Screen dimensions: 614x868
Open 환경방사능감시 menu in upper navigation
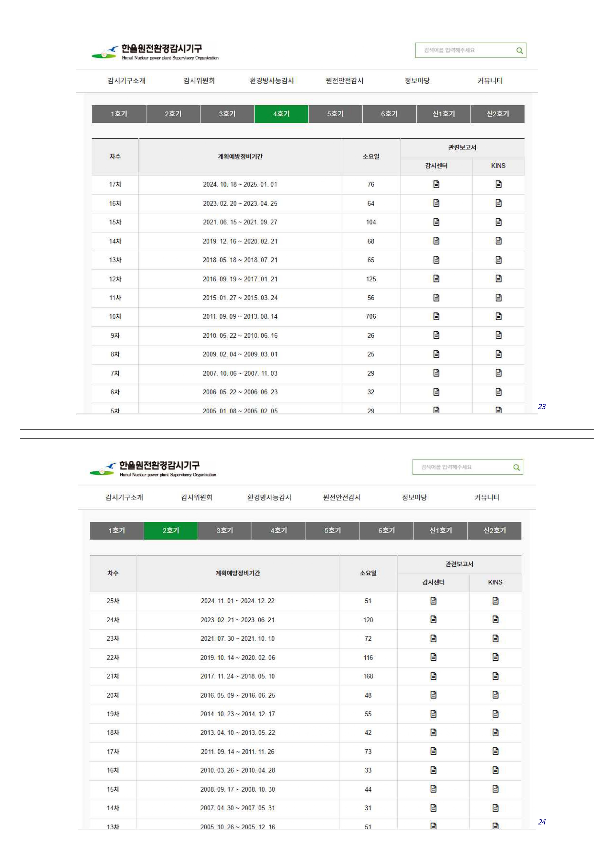coord(272,81)
